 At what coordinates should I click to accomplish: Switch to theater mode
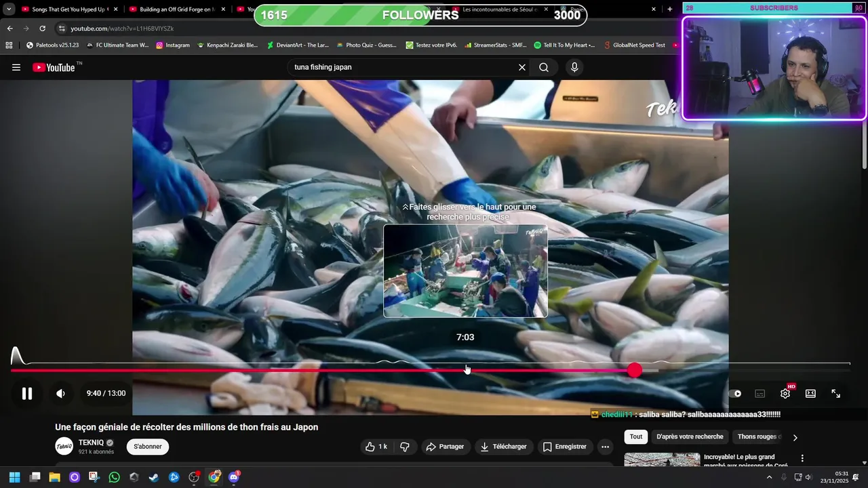810,393
